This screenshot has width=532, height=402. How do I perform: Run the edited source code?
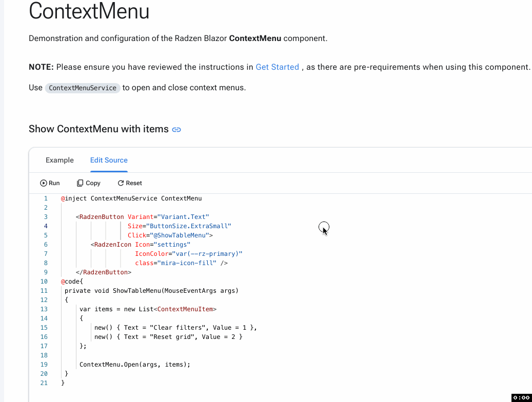[50, 183]
